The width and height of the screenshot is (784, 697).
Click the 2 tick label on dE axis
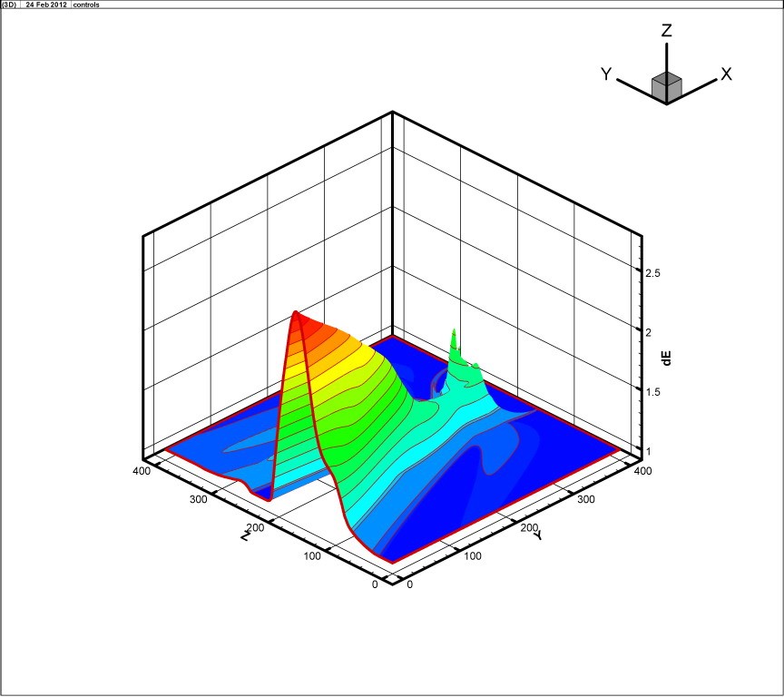coord(647,332)
